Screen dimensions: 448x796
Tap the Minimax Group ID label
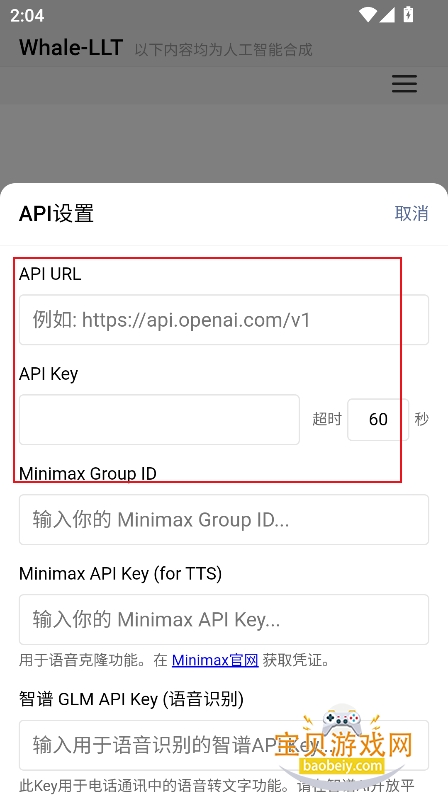coord(88,474)
